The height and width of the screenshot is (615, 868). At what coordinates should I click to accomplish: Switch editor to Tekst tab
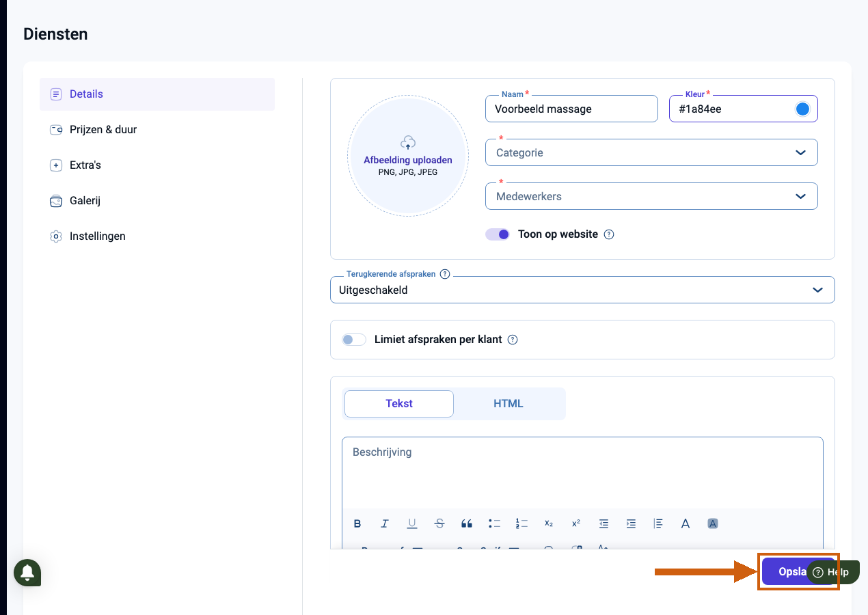[x=399, y=404]
